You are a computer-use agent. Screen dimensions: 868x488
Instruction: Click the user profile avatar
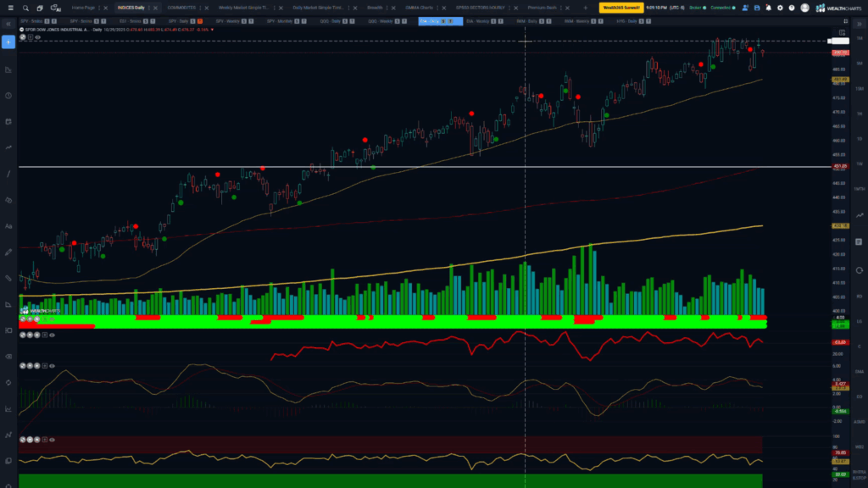pyautogui.click(x=804, y=8)
